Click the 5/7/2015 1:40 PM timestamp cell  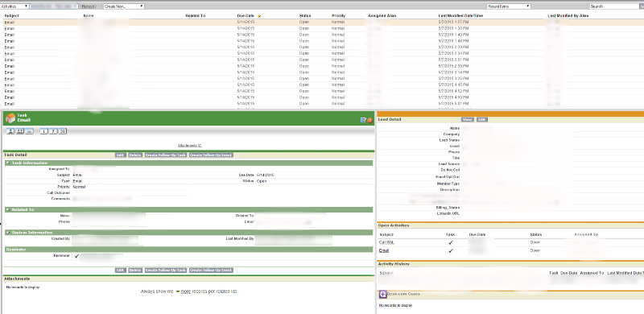(453, 35)
